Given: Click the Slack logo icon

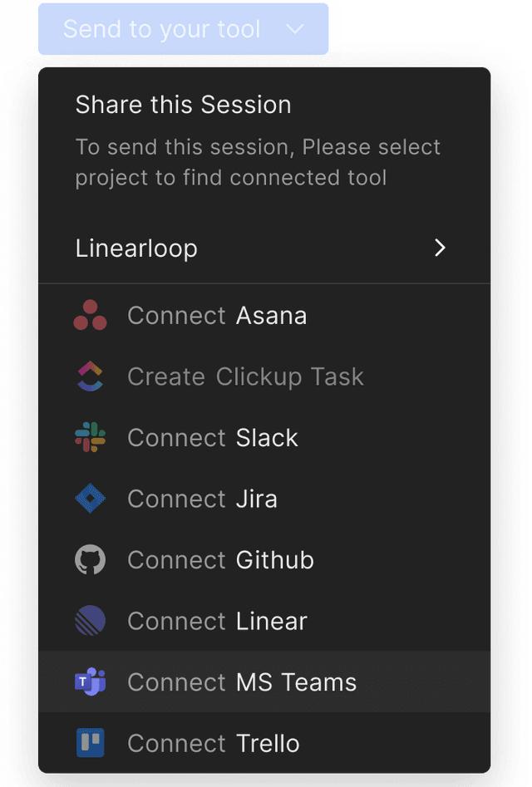Looking at the screenshot, I should coord(90,438).
